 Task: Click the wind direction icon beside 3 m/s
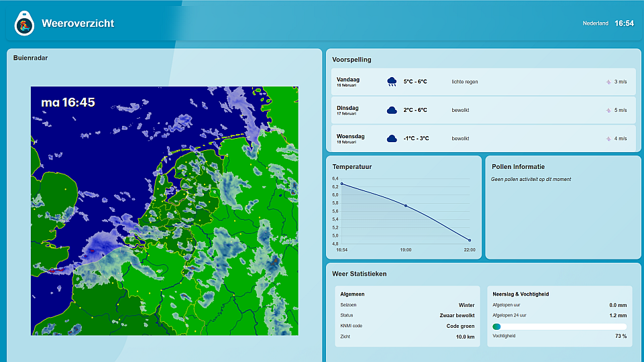(x=608, y=82)
